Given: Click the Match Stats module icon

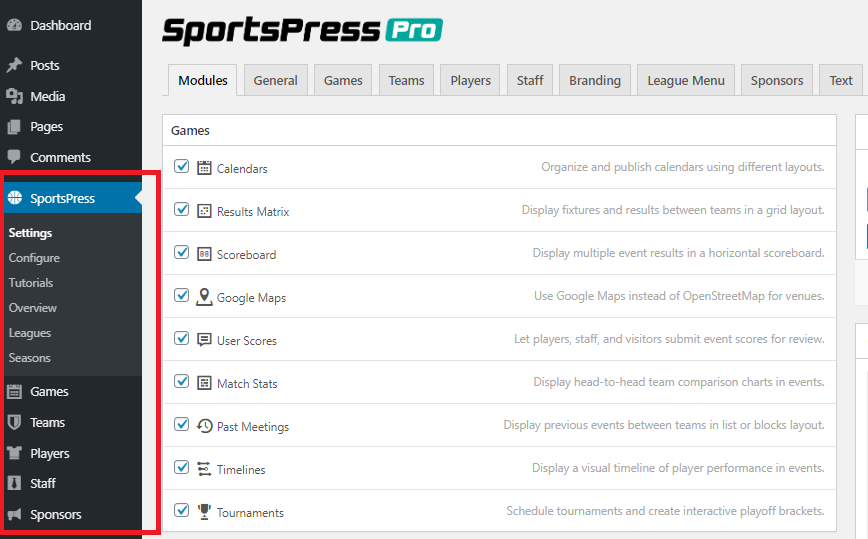Looking at the screenshot, I should 204,383.
